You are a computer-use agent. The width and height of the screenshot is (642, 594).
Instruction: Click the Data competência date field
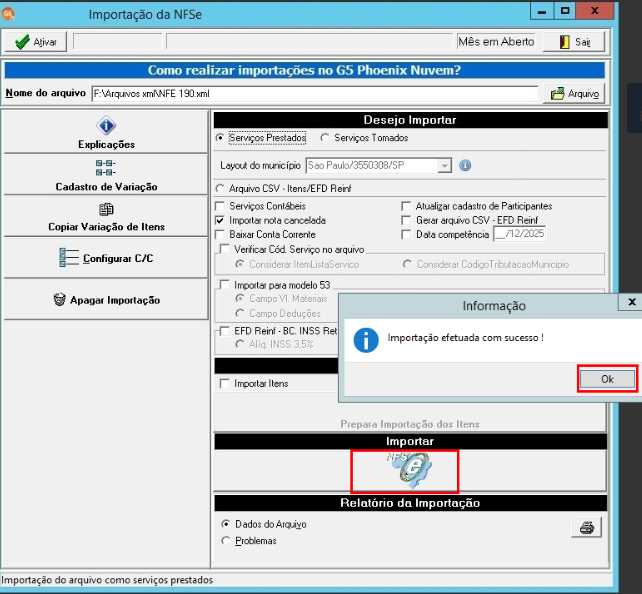[x=520, y=234]
